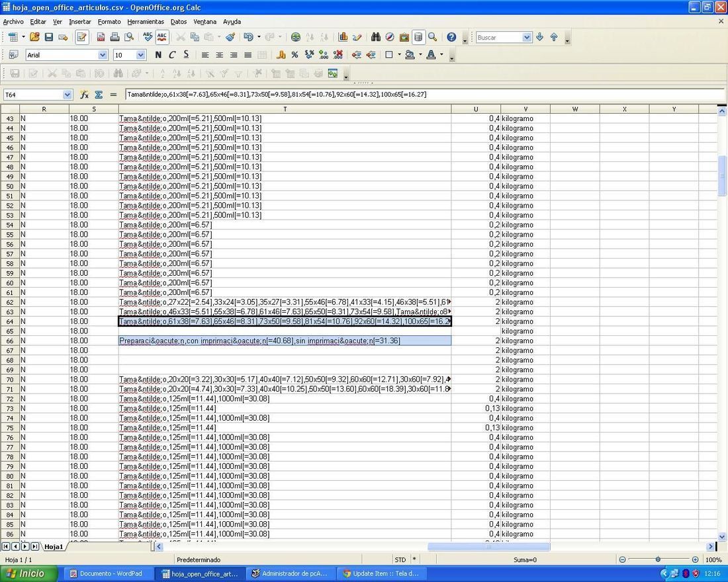
Task: Save the spreadsheet with the floppy icon
Action: [x=49, y=37]
